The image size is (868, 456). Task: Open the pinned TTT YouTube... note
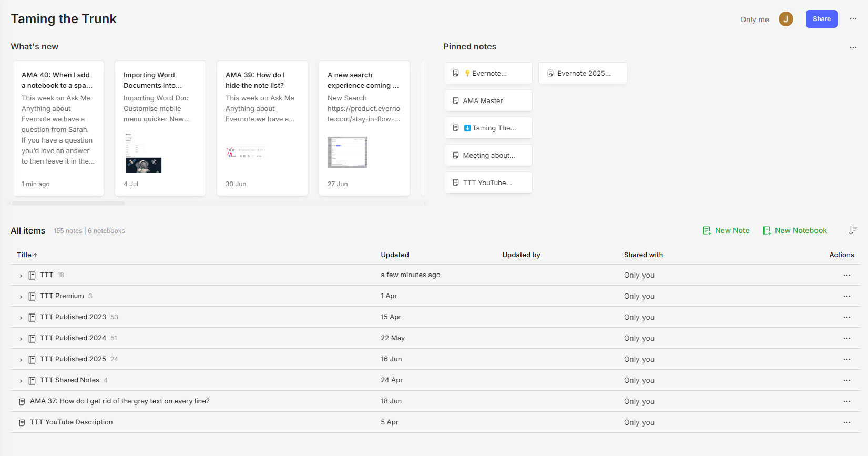click(488, 183)
